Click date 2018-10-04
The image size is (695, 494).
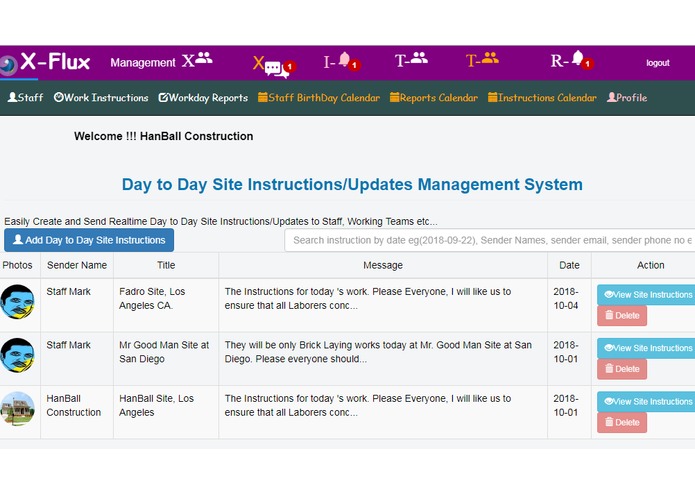click(566, 299)
